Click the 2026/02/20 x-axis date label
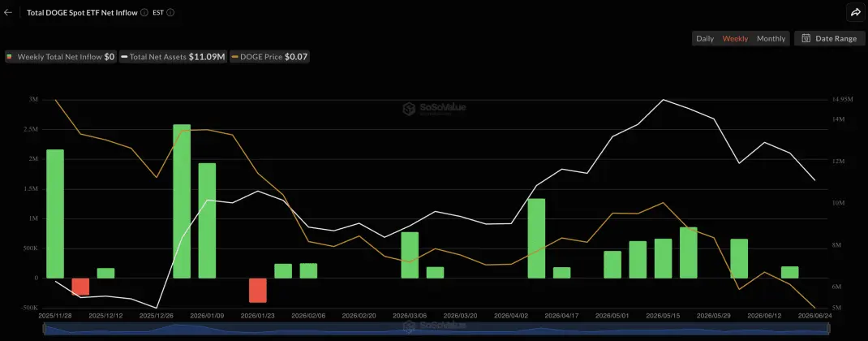 (x=359, y=315)
